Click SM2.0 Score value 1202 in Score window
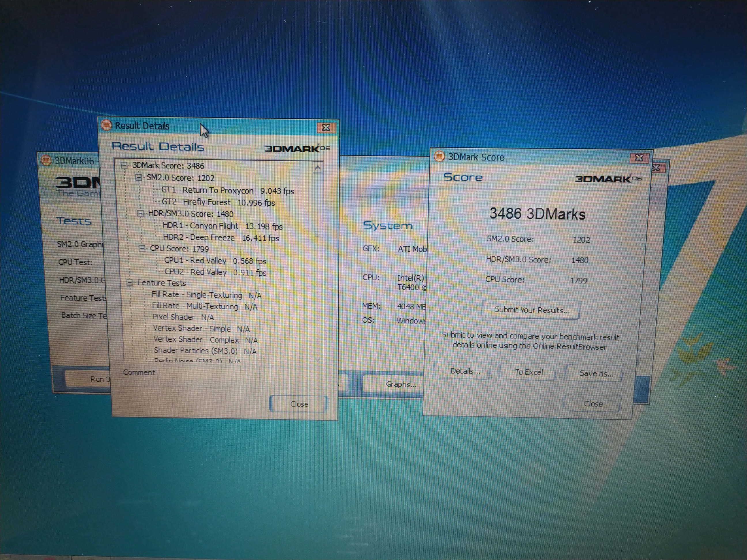The height and width of the screenshot is (560, 747). pyautogui.click(x=581, y=240)
